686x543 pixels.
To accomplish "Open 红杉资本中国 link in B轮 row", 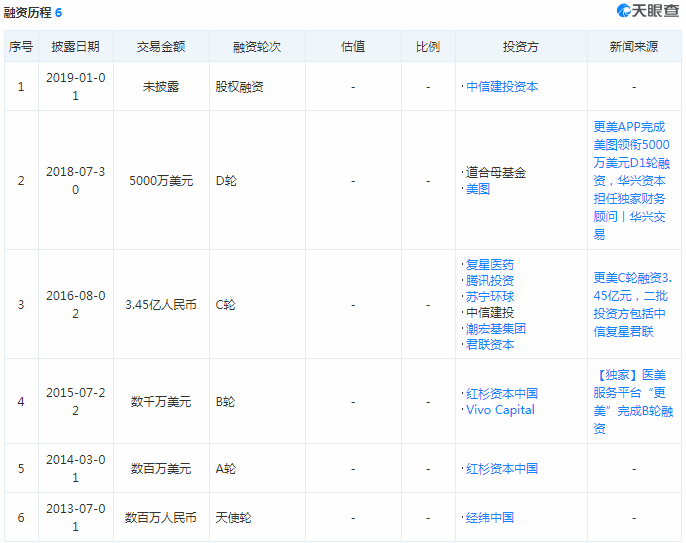I will 502,393.
